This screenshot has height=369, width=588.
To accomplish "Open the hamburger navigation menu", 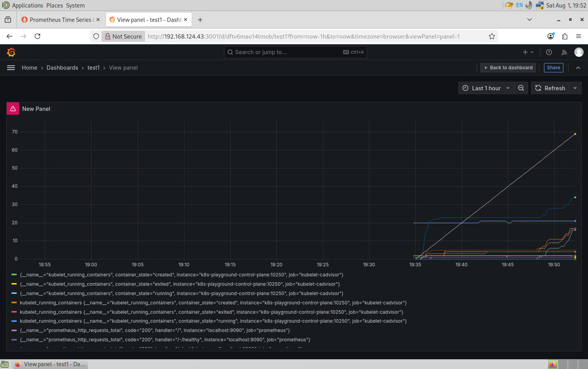I will coord(11,68).
